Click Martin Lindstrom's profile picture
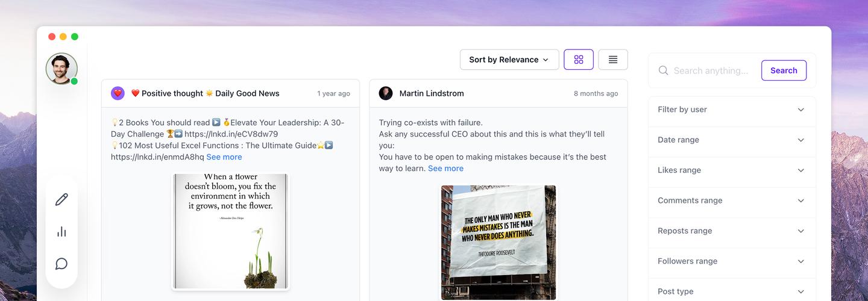 [386, 93]
